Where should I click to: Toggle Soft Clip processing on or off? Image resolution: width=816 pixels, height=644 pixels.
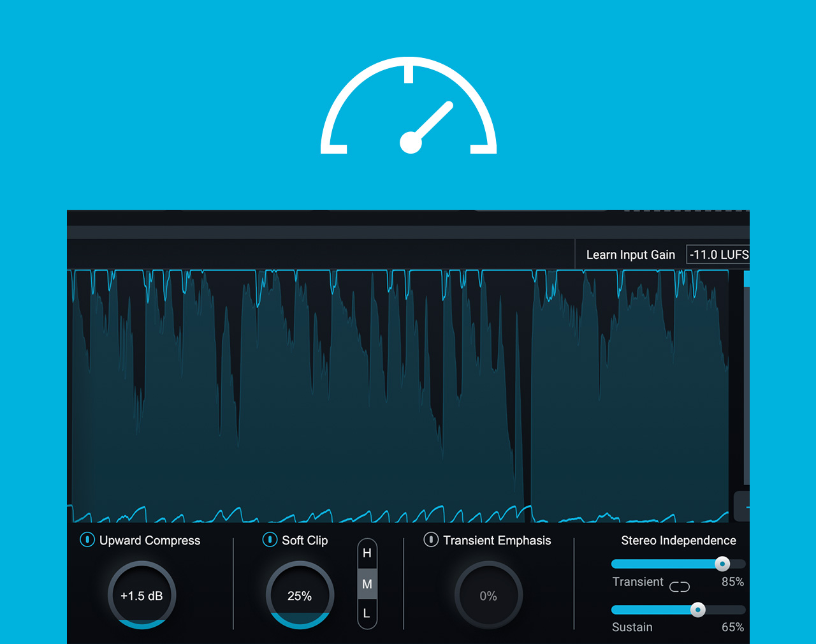point(269,540)
